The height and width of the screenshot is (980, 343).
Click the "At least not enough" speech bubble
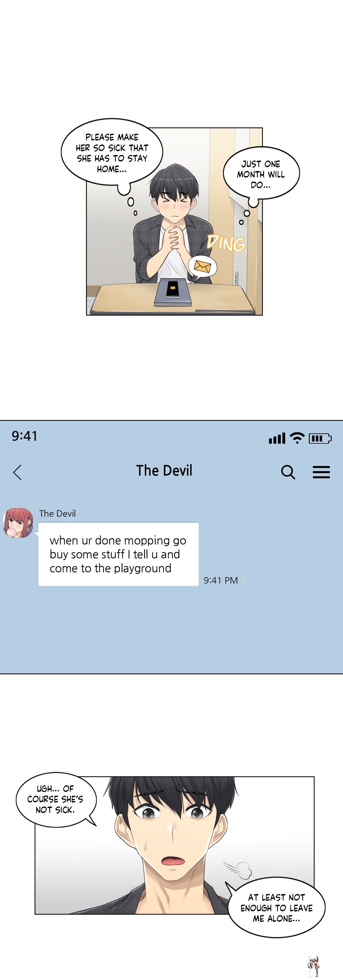pos(276,908)
